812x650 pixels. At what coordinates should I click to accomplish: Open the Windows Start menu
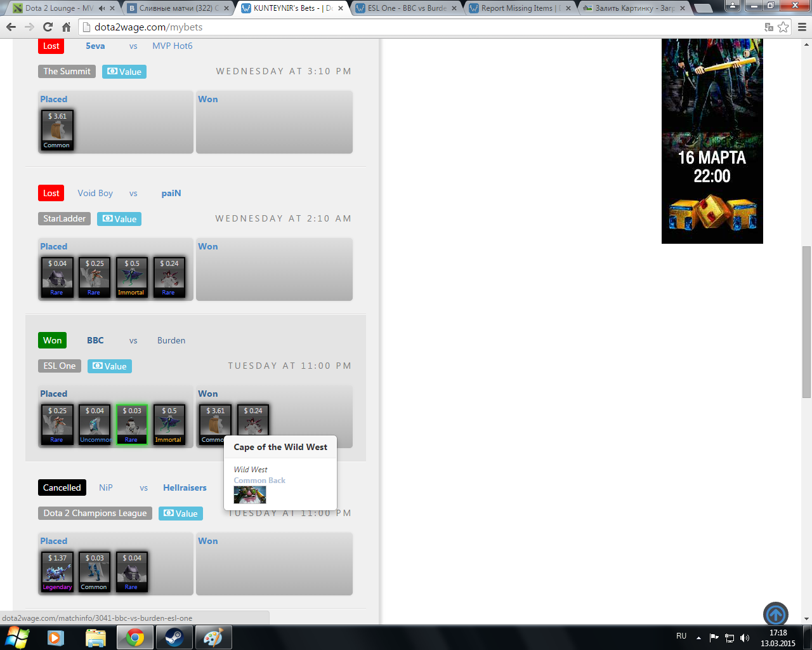(17, 637)
